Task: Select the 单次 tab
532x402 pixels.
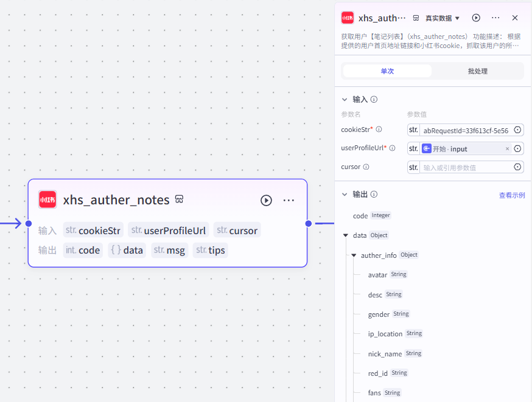Action: pyautogui.click(x=387, y=71)
